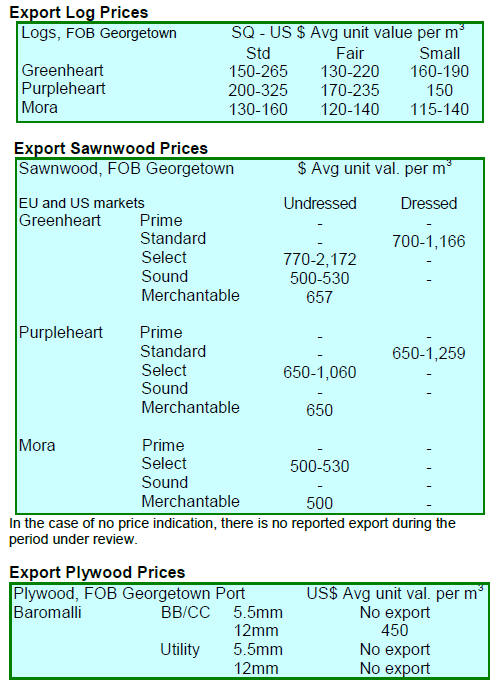The image size is (498, 691).
Task: Click Greenheart Standard dressed price 700-1,166
Action: click(x=429, y=241)
